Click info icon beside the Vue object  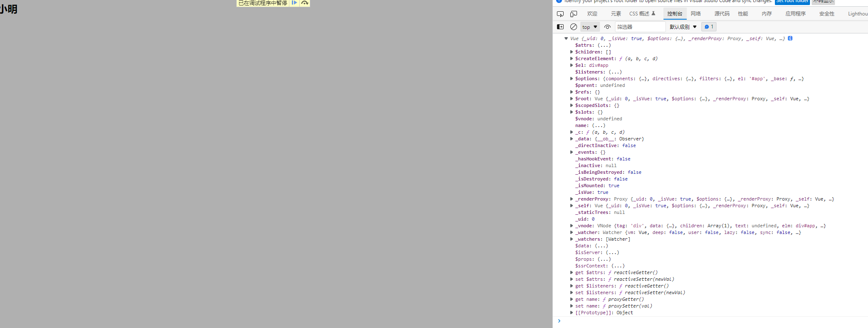pos(790,38)
